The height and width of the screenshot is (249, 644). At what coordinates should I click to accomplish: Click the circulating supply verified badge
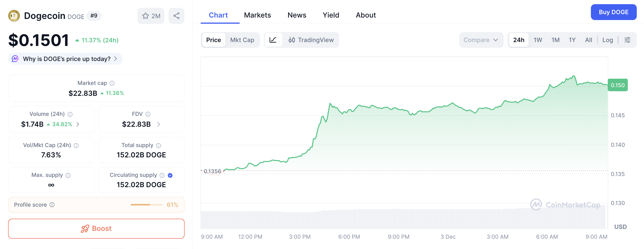click(170, 175)
